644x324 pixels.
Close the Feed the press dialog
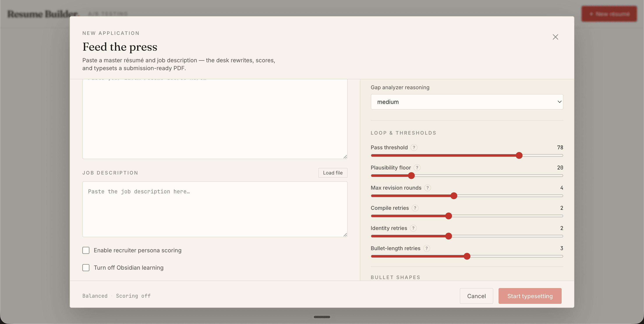[555, 37]
